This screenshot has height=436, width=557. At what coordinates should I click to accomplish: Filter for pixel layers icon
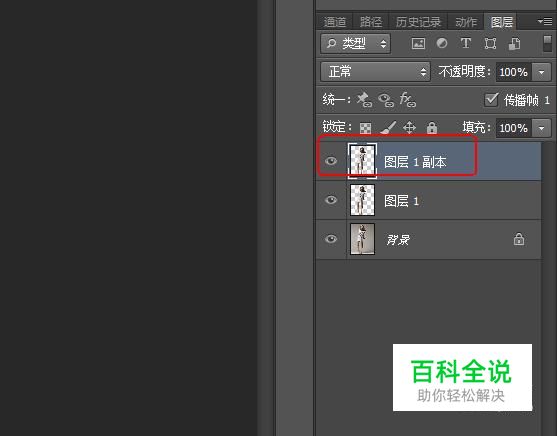tap(418, 44)
